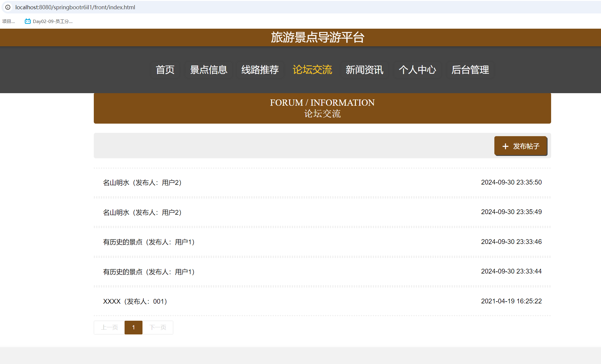This screenshot has height=364, width=601.
Task: Open the XXXX post by 001
Action: point(135,301)
